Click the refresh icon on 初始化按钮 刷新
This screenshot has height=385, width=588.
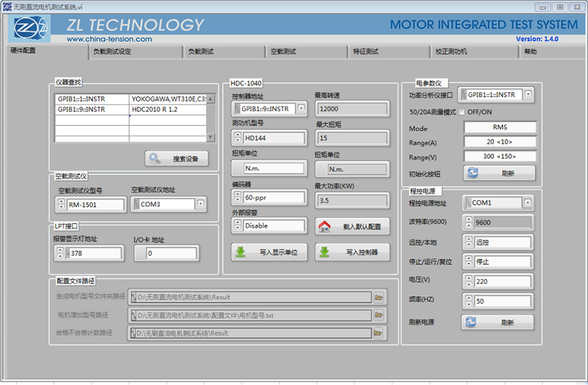[472, 173]
